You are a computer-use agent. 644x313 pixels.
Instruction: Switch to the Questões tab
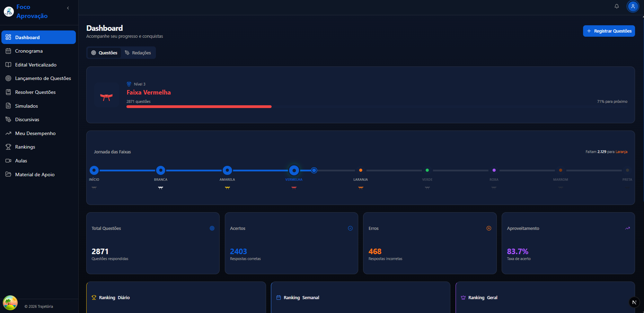[x=104, y=53]
